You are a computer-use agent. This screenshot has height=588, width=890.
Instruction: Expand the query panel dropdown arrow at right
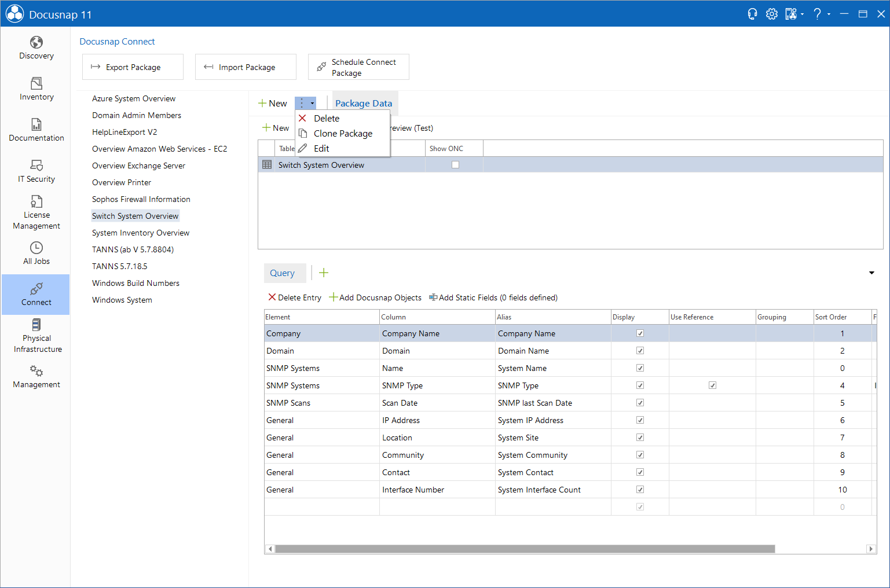871,273
